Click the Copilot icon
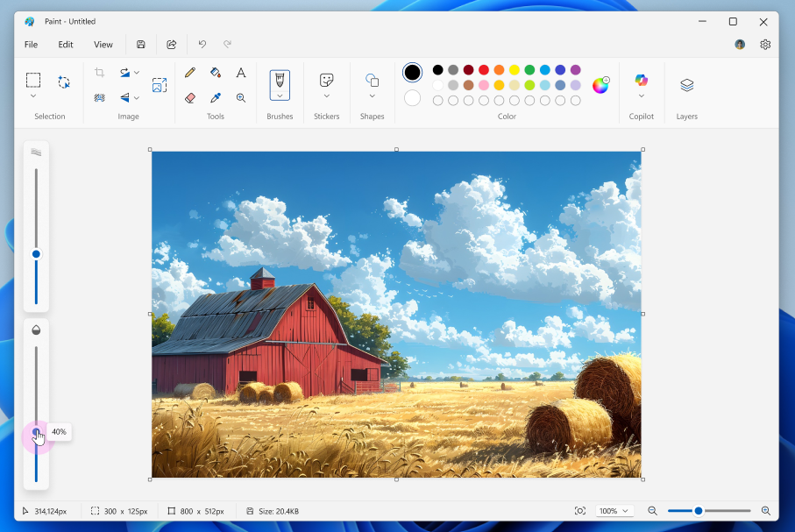This screenshot has width=795, height=532. point(641,79)
